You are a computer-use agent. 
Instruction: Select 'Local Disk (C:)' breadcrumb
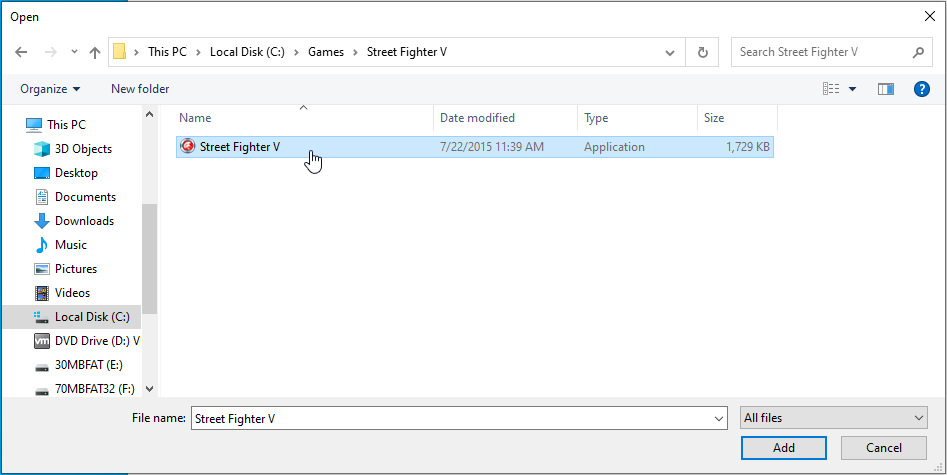pyautogui.click(x=247, y=52)
